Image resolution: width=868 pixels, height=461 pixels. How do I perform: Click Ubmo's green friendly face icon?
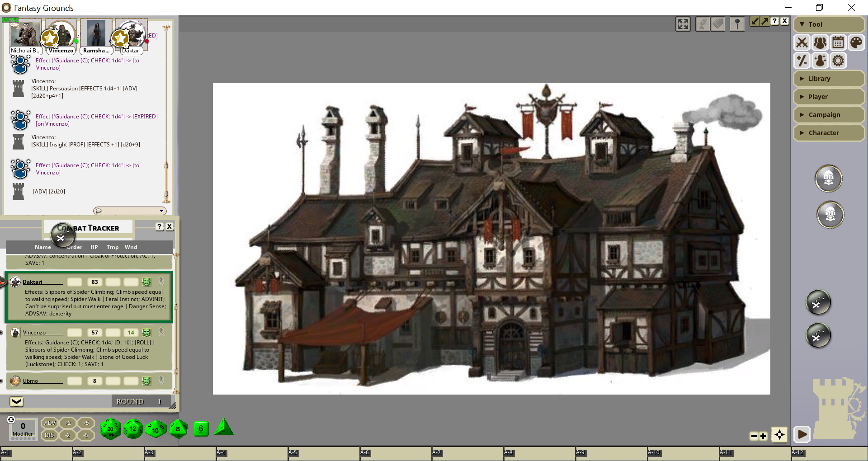[x=146, y=381]
